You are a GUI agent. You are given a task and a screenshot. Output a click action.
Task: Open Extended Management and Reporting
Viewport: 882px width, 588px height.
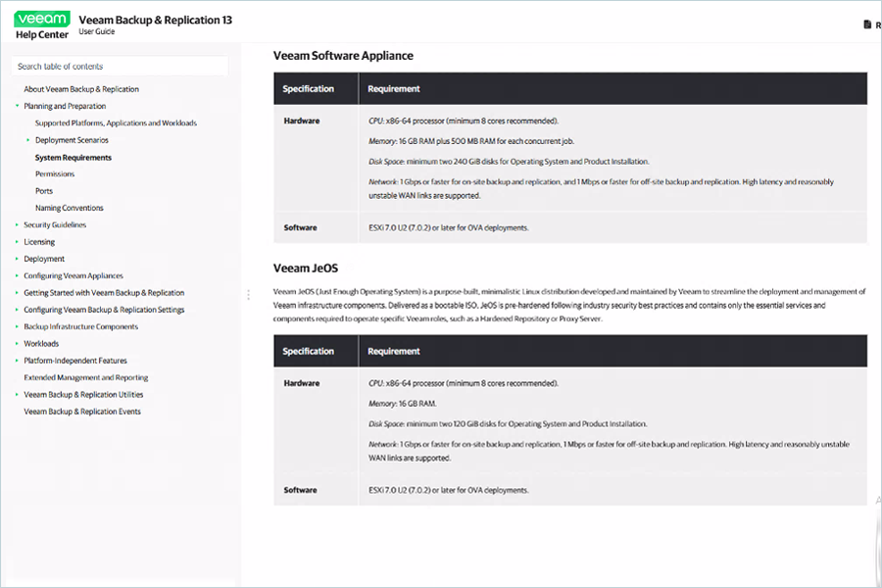pyautogui.click(x=86, y=377)
